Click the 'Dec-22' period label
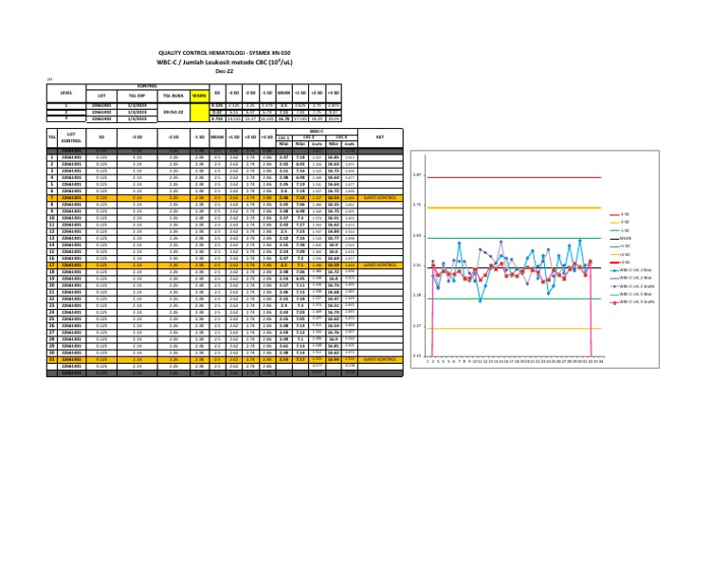The image size is (728, 562). click(225, 71)
